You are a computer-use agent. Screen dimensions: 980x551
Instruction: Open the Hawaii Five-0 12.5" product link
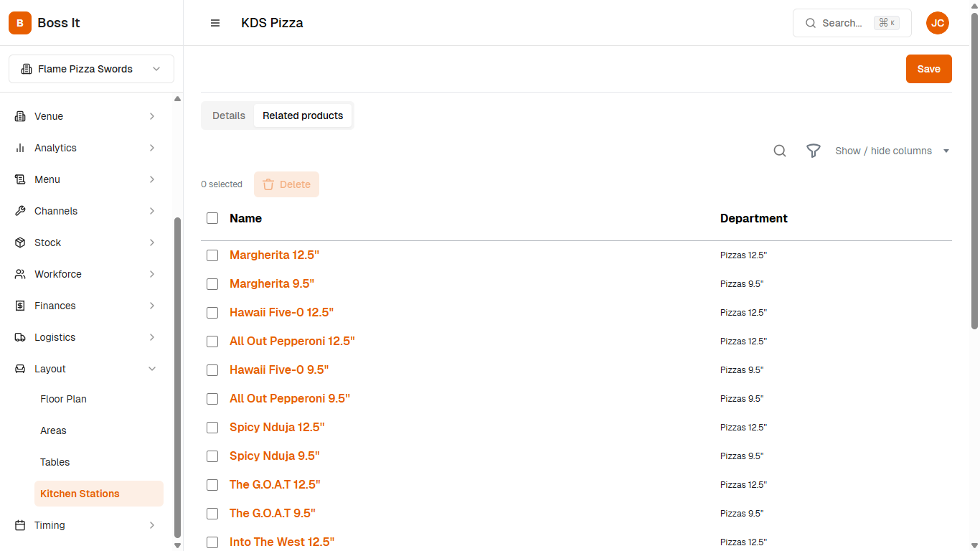pyautogui.click(x=281, y=313)
